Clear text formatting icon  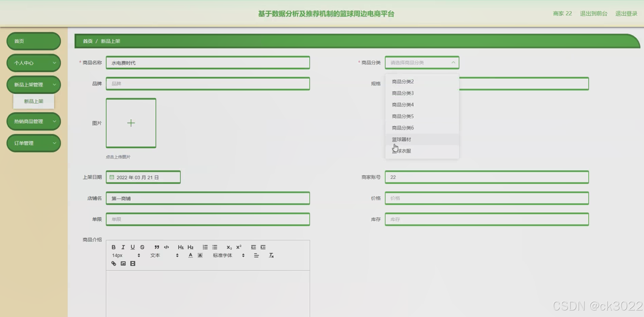(x=271, y=255)
